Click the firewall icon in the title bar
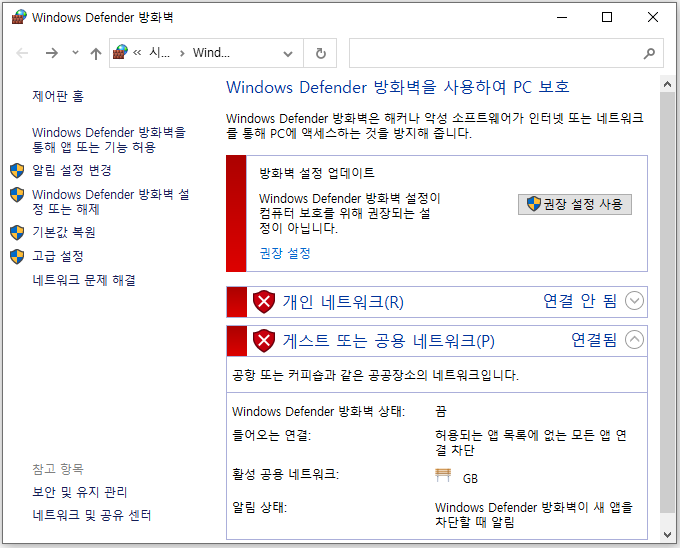The height and width of the screenshot is (548, 680). [19, 17]
